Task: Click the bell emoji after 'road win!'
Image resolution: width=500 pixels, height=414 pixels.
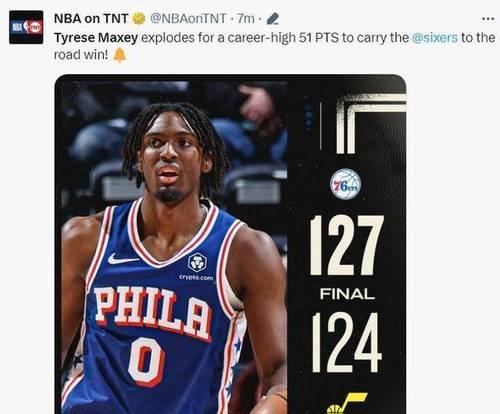Action: click(x=120, y=55)
